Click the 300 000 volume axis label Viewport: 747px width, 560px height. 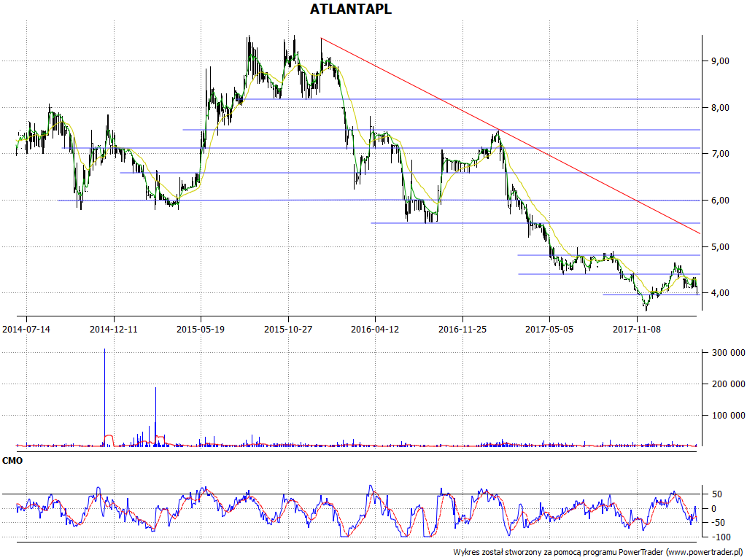728,353
